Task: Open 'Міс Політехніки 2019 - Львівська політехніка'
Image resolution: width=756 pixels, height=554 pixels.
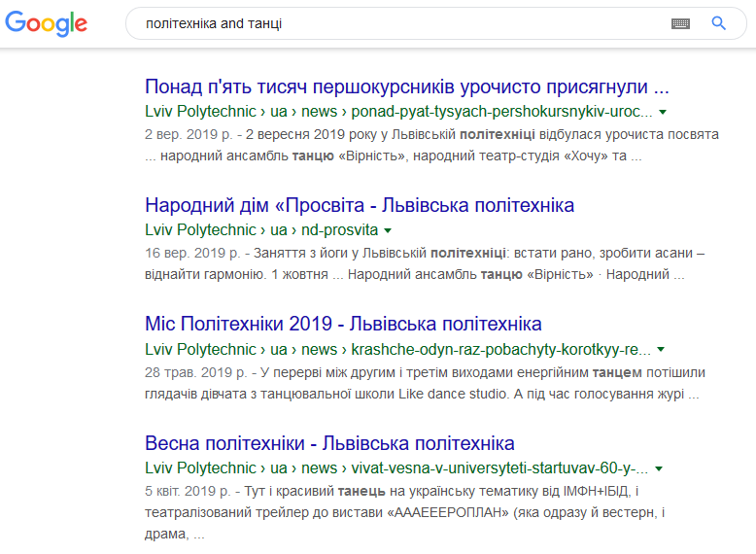Action: [x=343, y=324]
